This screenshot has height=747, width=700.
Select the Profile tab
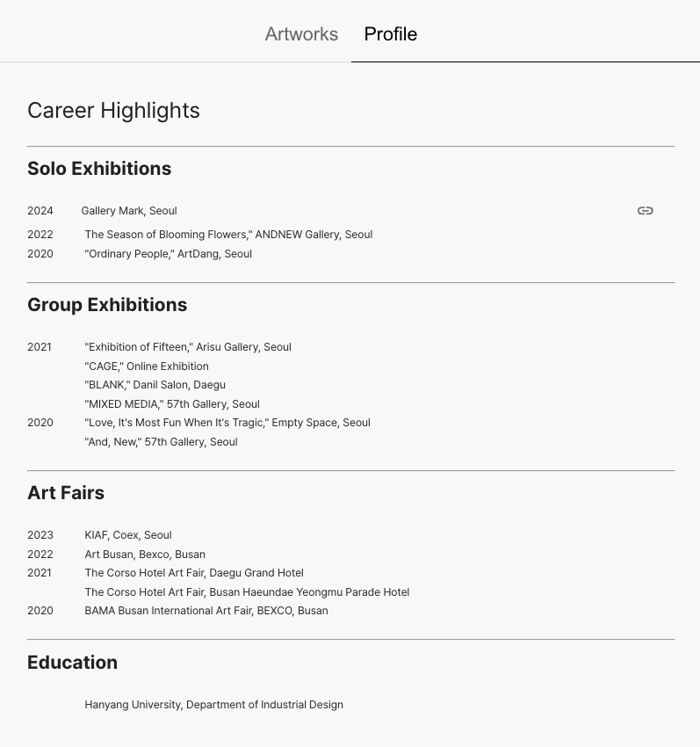click(x=391, y=34)
